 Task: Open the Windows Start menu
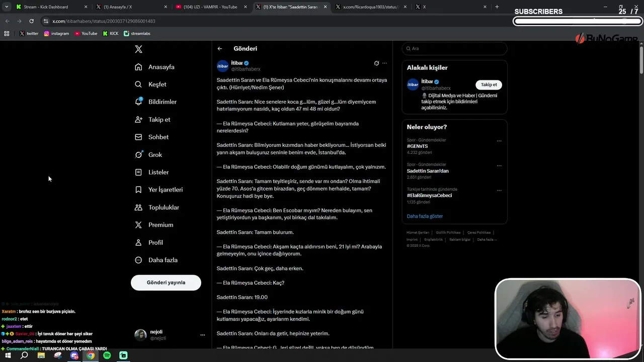[x=7, y=355]
